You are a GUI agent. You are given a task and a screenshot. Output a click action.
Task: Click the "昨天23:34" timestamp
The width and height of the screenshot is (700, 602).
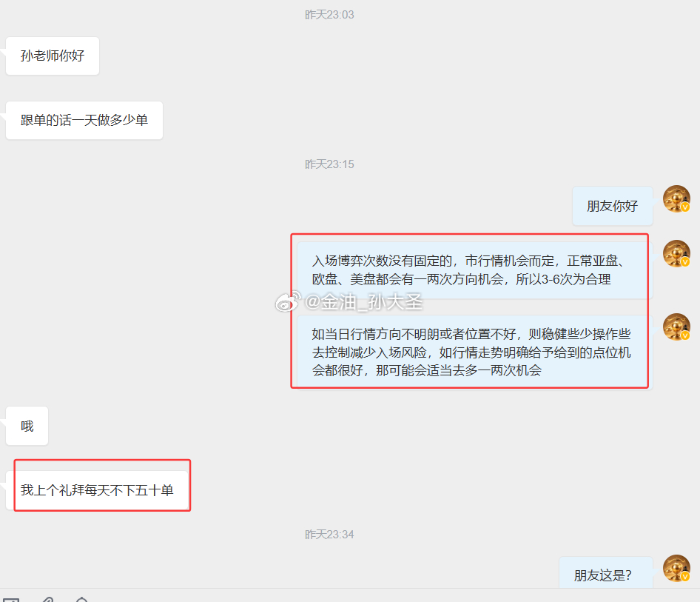tap(329, 535)
